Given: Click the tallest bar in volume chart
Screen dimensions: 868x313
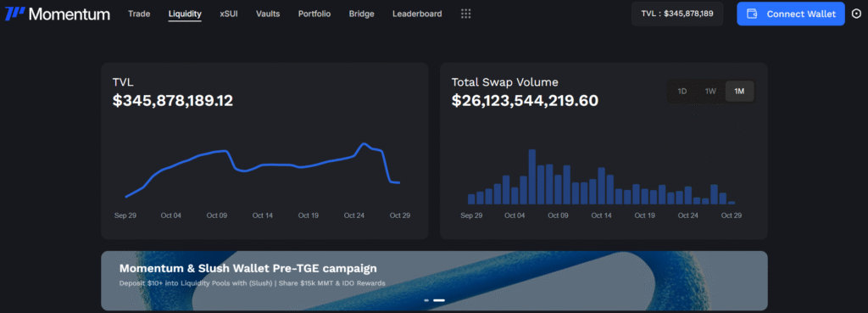Looking at the screenshot, I should (532, 176).
